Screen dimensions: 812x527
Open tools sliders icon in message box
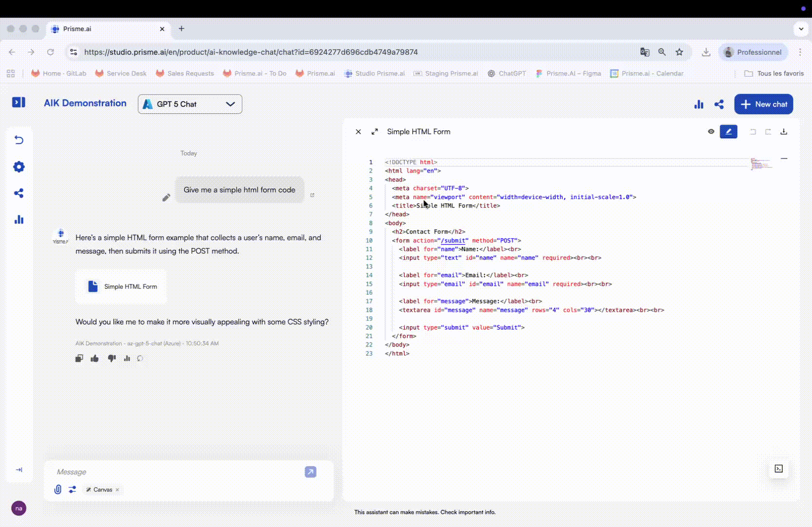(x=72, y=489)
